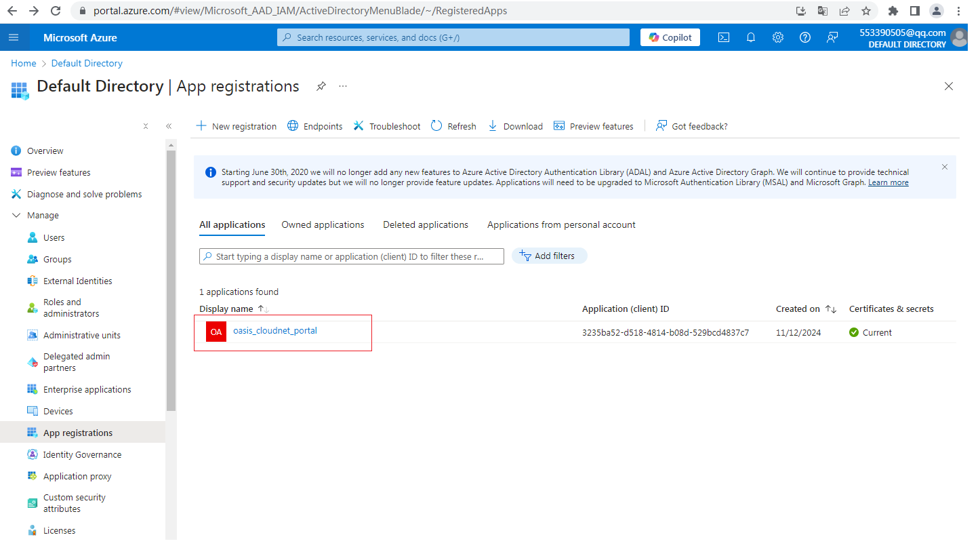Reload the page in Chrome
980x554 pixels.
[56, 11]
